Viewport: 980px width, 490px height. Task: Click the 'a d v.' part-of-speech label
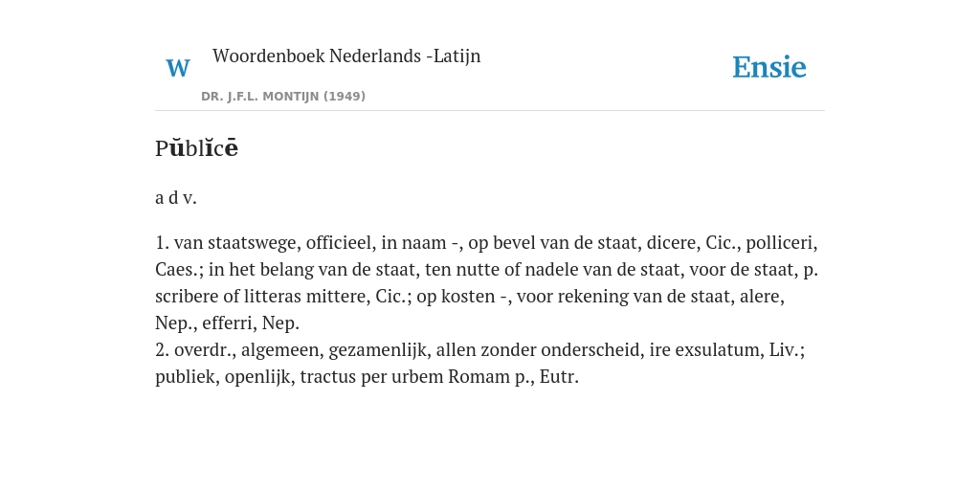(176, 198)
